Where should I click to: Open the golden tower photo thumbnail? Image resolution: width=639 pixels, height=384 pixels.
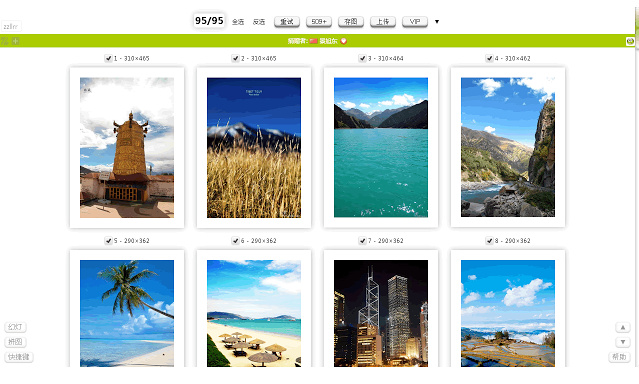[x=127, y=148]
